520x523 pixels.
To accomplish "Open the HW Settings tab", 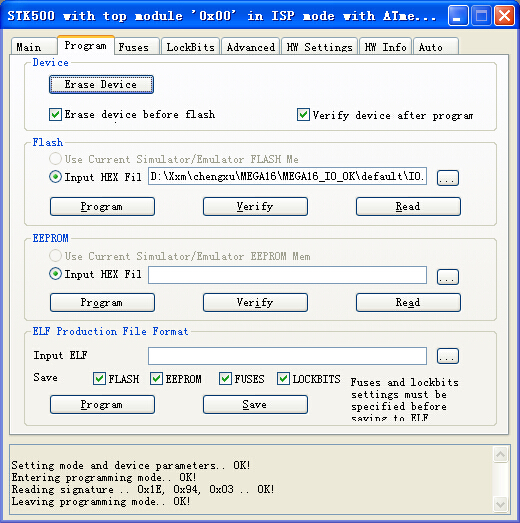I will tap(320, 47).
